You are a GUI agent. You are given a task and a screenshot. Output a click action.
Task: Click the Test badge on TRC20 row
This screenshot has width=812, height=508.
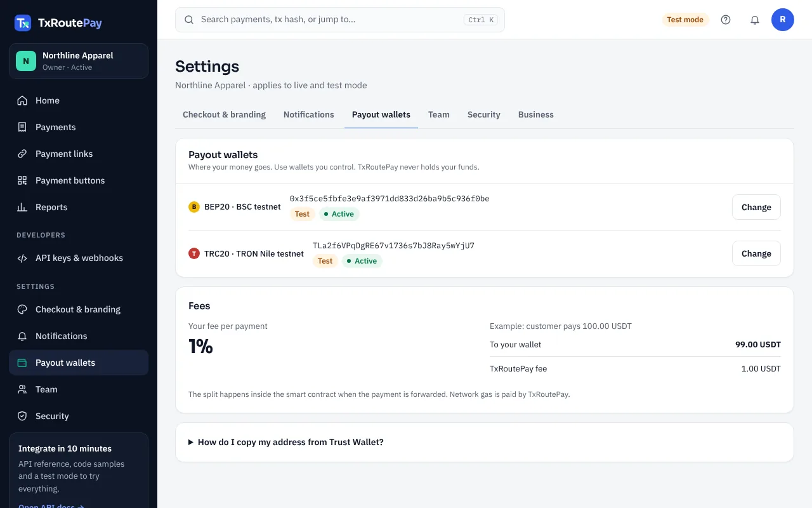click(x=325, y=261)
